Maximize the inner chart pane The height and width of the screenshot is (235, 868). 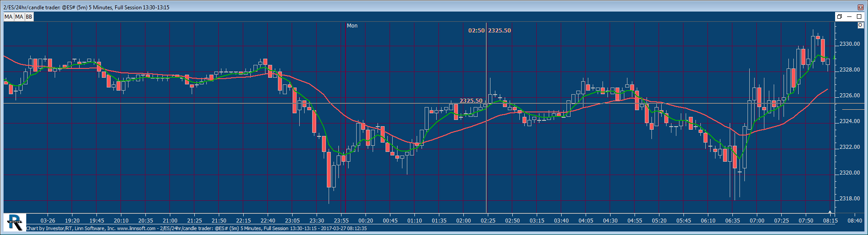pyautogui.click(x=859, y=16)
